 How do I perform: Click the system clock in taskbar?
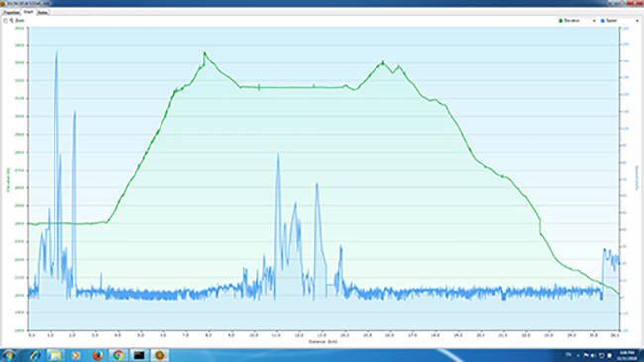pos(627,355)
